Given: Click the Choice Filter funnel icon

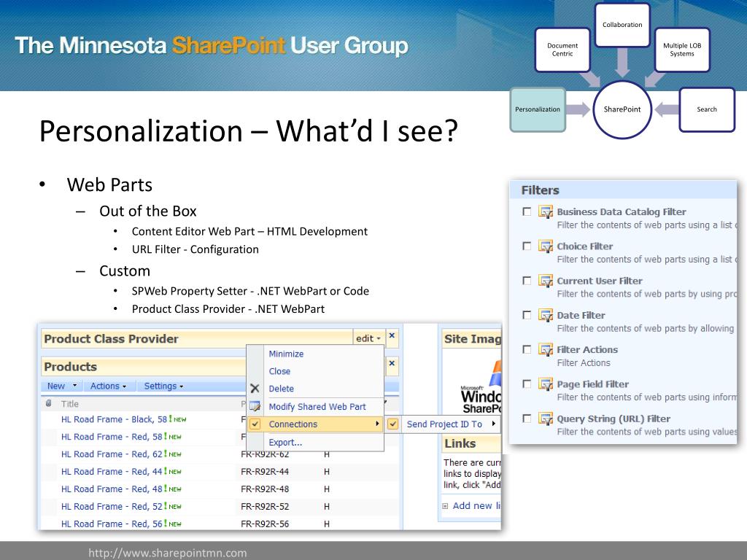Looking at the screenshot, I should (x=546, y=246).
